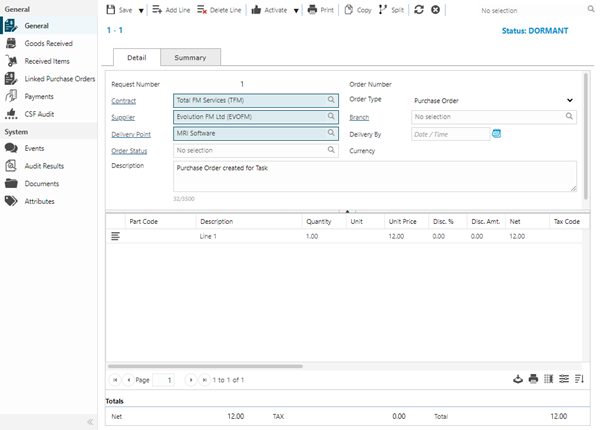Viewport: 600px width, 430px height.
Task: Refresh the record using the refresh icon
Action: [418, 9]
